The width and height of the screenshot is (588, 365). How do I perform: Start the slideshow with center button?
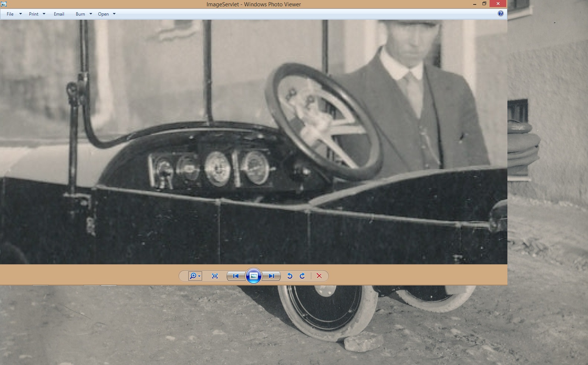pos(253,276)
